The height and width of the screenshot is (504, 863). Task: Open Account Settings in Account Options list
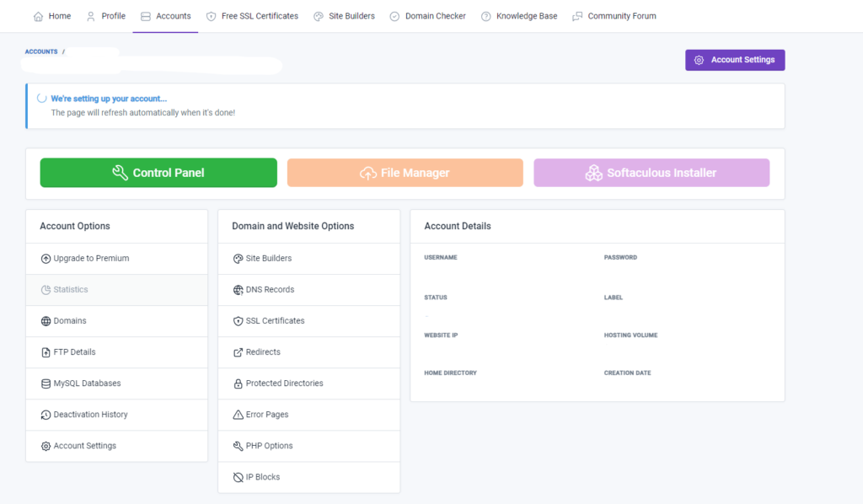point(116,446)
